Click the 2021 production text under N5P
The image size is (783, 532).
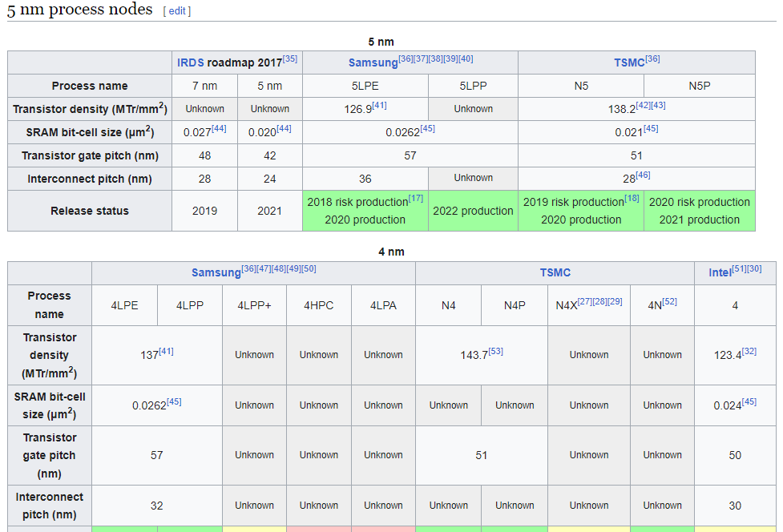(x=699, y=220)
